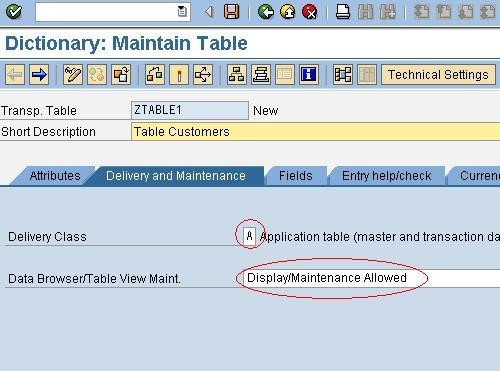Screen dimensions: 500x371
Task: Open the Graphic relationships icon
Action: tap(343, 74)
